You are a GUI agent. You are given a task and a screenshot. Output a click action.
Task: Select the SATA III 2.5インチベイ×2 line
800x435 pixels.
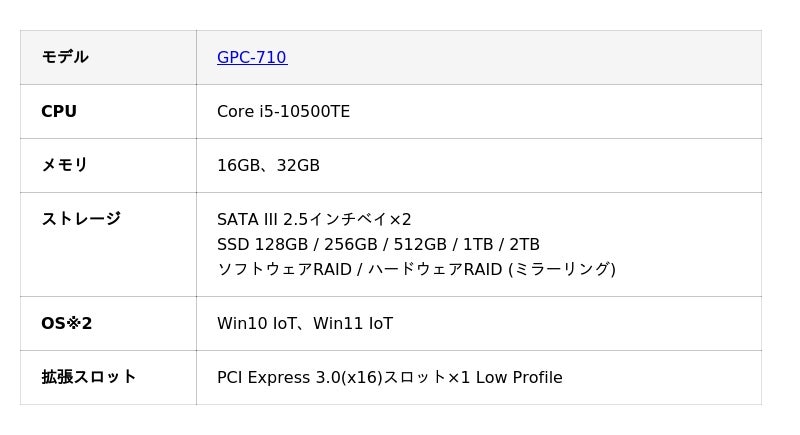pos(314,220)
